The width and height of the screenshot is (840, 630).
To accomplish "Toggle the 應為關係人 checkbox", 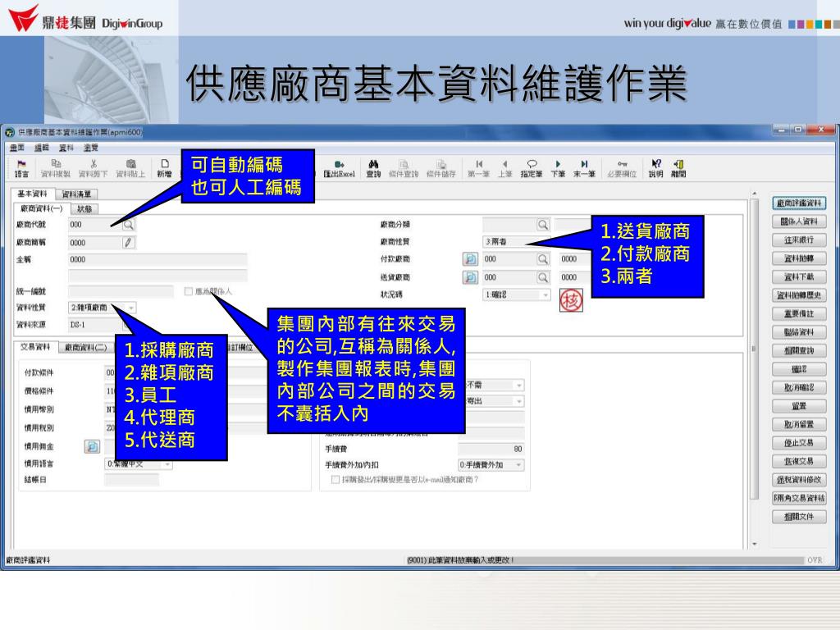I will [188, 291].
